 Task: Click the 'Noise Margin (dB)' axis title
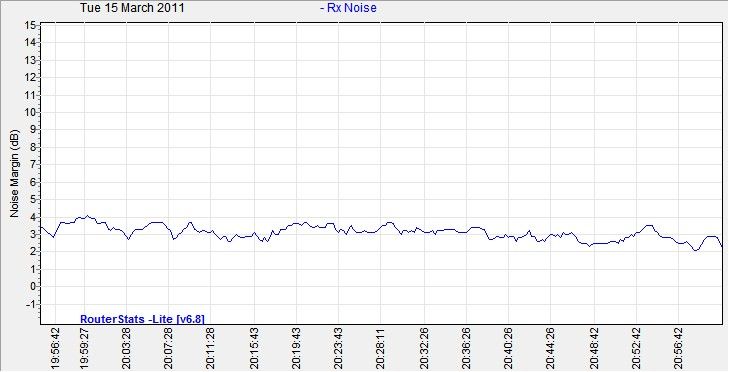(14, 173)
